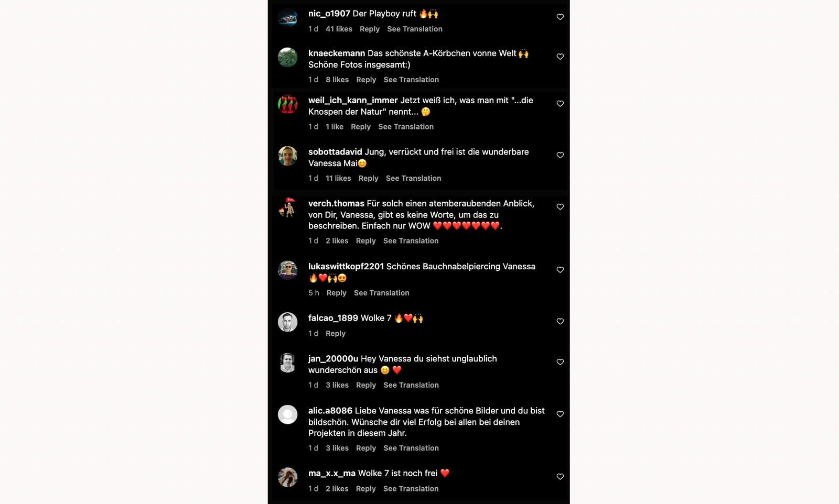Image resolution: width=839 pixels, height=504 pixels.
Task: Like knaeckemann's comment with the heart
Action: pos(560,57)
